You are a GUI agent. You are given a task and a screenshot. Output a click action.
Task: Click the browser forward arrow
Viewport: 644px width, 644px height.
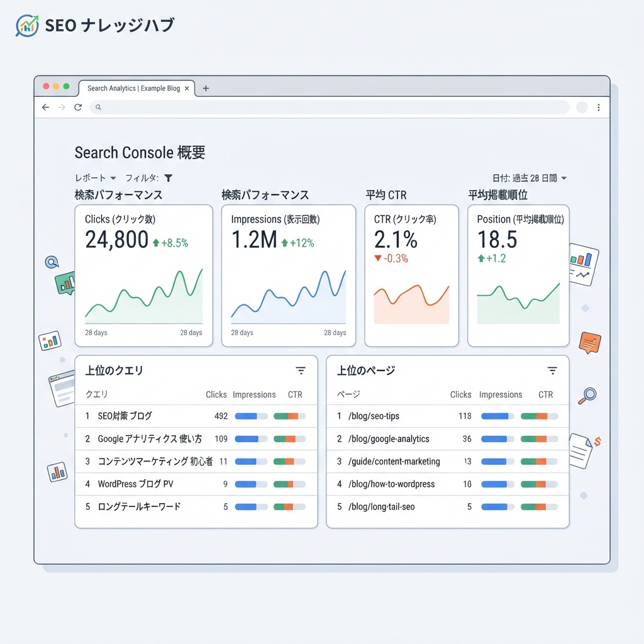coord(62,107)
